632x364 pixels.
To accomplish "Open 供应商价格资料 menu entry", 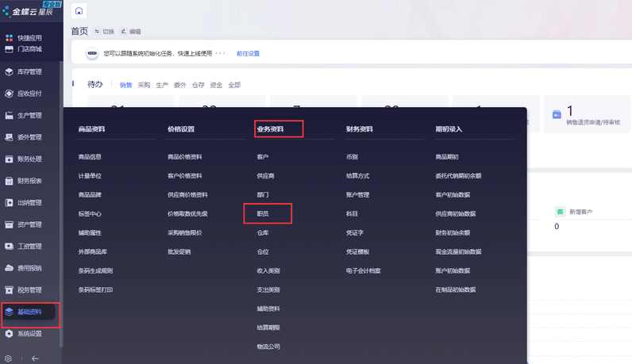I will point(188,194).
